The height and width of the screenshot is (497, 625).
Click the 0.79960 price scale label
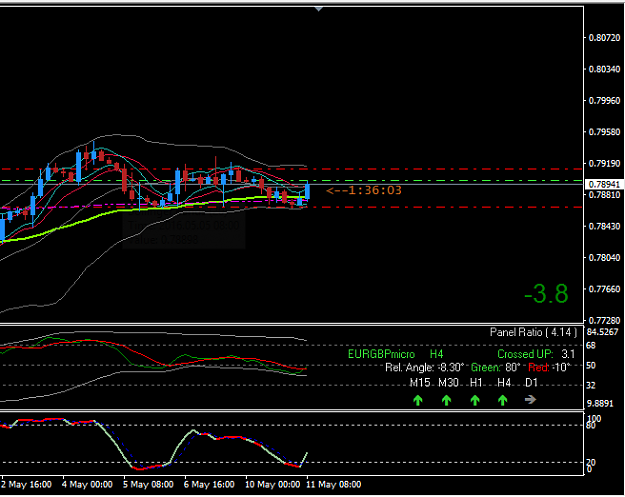(x=605, y=100)
